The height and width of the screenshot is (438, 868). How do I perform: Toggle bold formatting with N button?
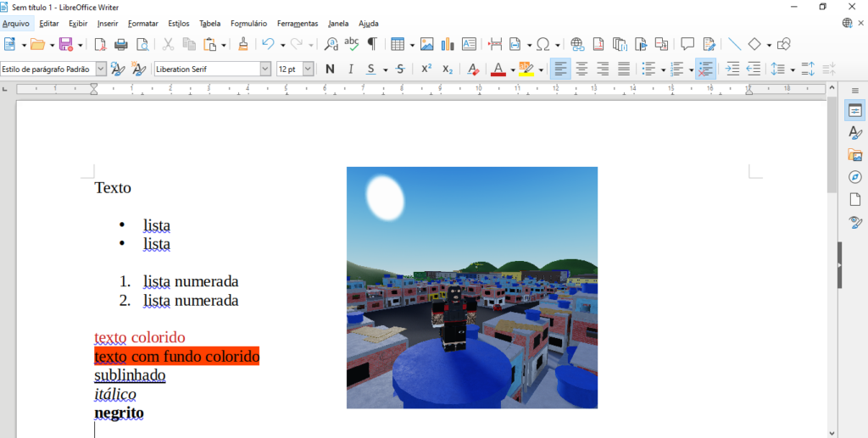pos(330,69)
